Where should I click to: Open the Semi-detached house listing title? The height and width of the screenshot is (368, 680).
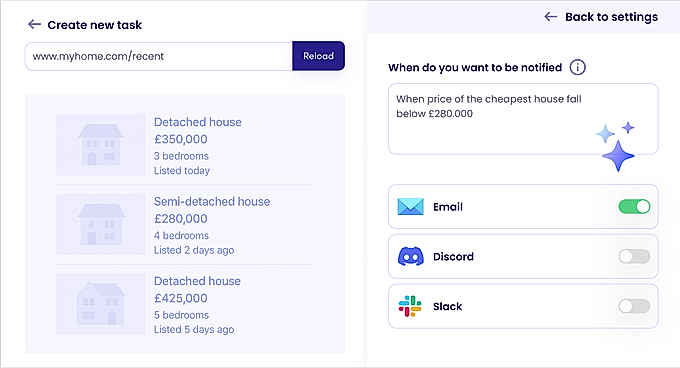[x=212, y=202]
